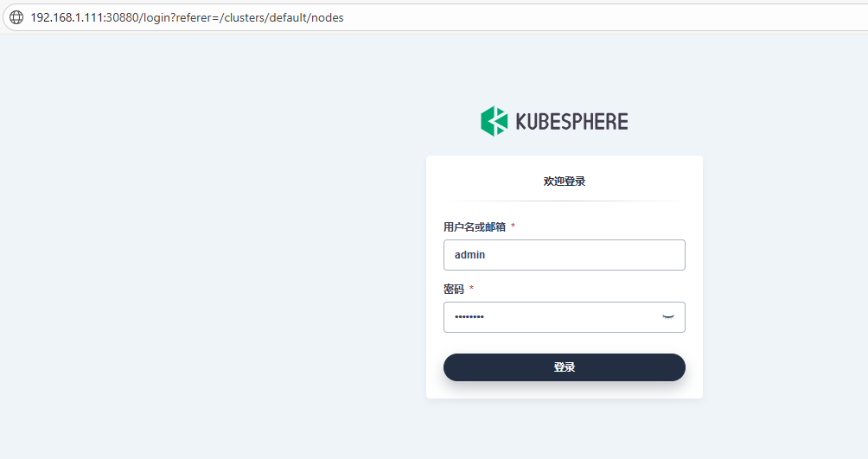This screenshot has width=868, height=459.
Task: Click the red asterisk beside 密码
Action: click(x=472, y=288)
